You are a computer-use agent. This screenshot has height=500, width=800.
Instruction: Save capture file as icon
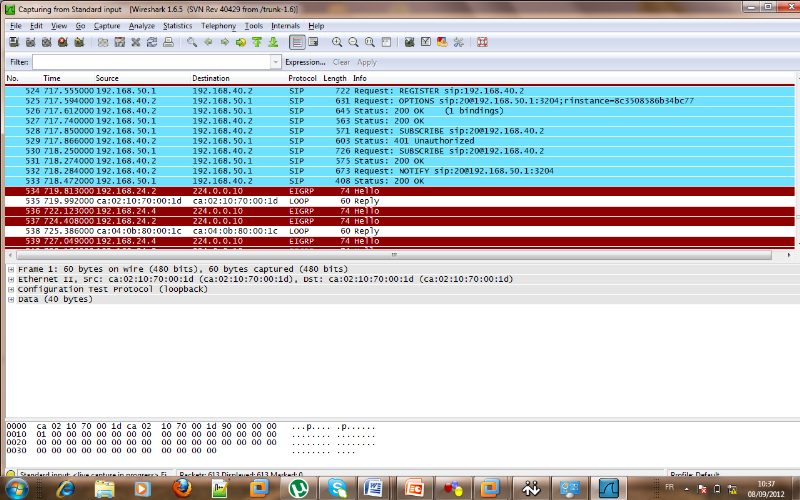point(119,42)
